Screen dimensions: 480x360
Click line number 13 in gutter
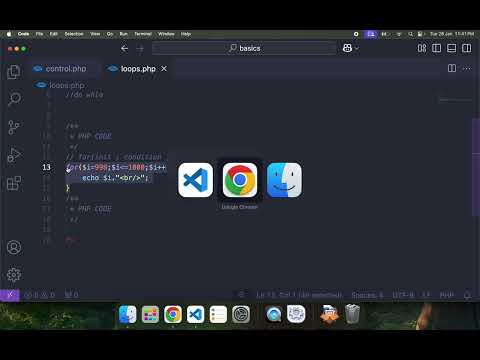pyautogui.click(x=46, y=167)
